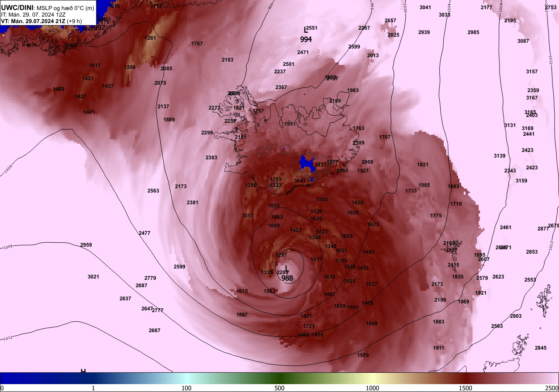Click the height value 2667

(155, 330)
